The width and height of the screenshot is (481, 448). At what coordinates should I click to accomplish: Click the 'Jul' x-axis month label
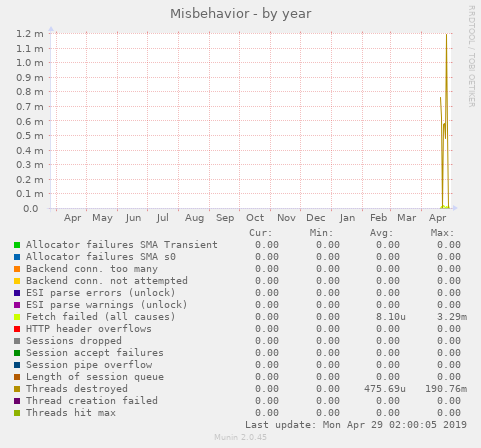point(162,218)
